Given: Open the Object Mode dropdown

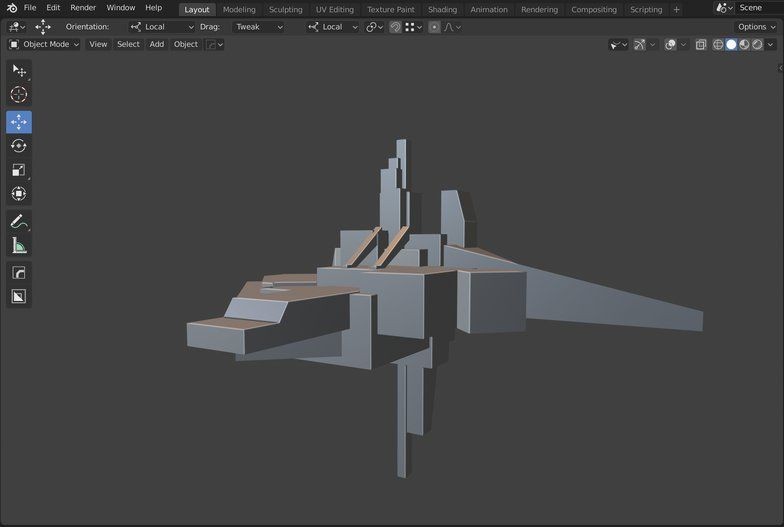Looking at the screenshot, I should pos(44,45).
